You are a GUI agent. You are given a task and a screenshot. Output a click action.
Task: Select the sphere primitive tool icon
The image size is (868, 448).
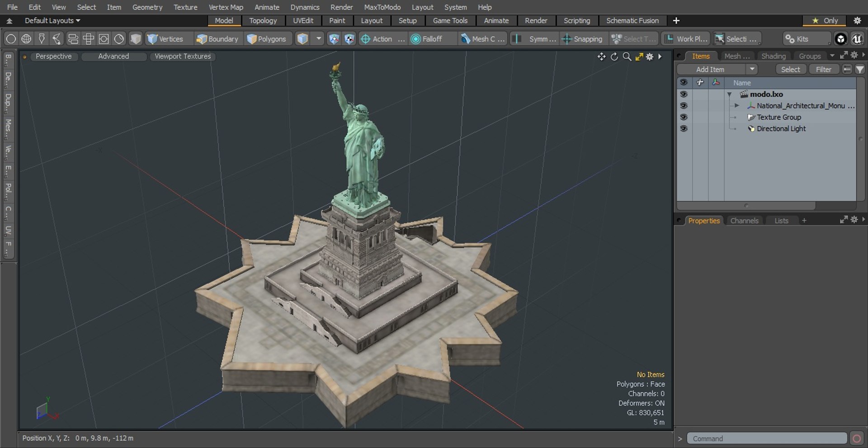(x=11, y=39)
